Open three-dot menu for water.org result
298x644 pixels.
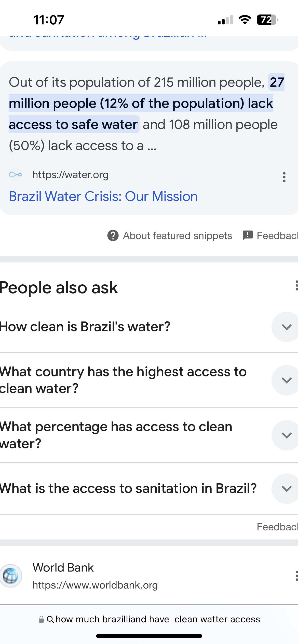point(284,177)
